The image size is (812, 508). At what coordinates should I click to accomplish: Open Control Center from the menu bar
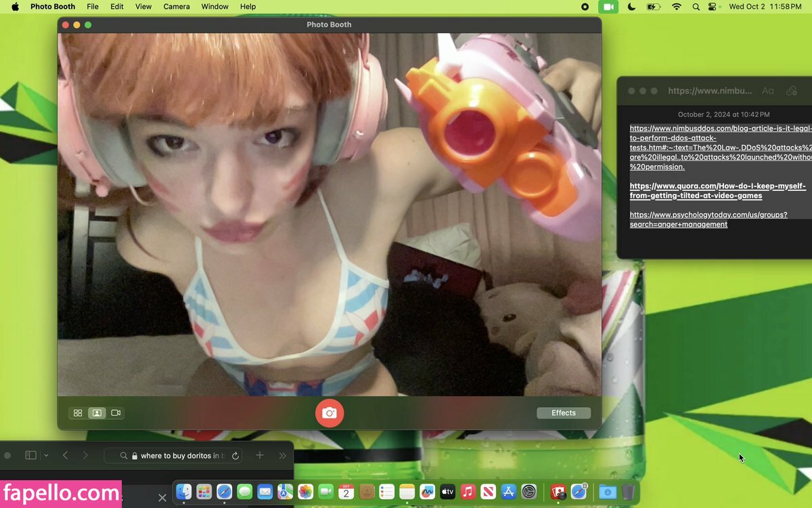tap(714, 7)
